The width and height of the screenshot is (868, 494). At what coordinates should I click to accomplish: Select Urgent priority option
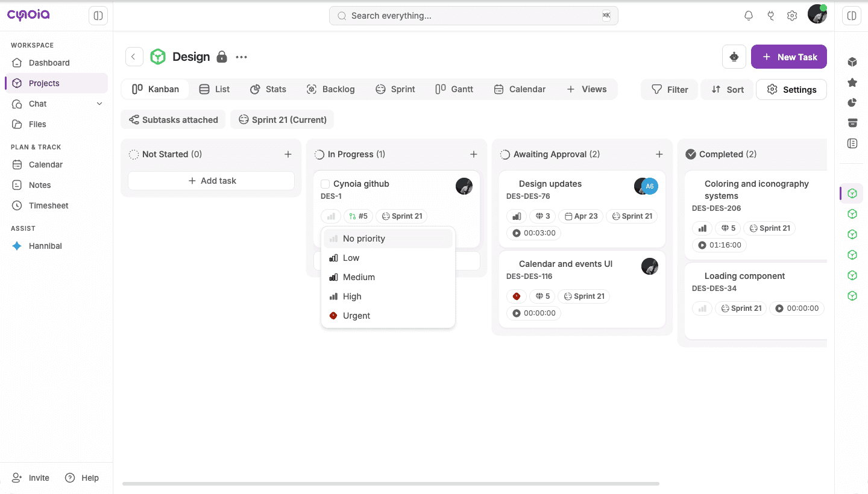coord(388,316)
